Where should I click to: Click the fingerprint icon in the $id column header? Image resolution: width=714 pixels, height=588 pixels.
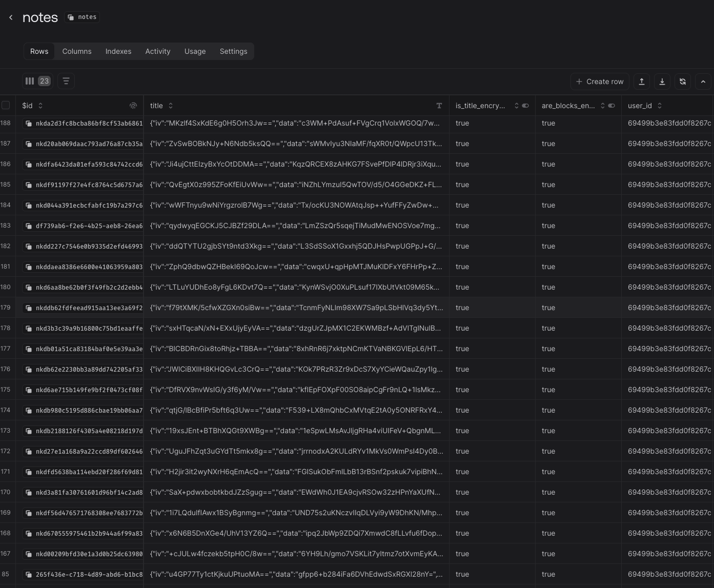pos(133,106)
